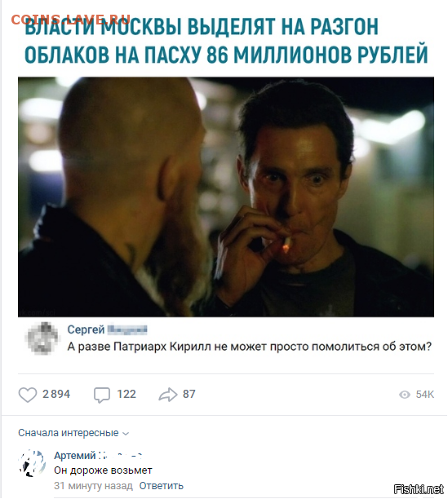Click the eye views counter icon
This screenshot has width=448, height=499.
pyautogui.click(x=405, y=395)
